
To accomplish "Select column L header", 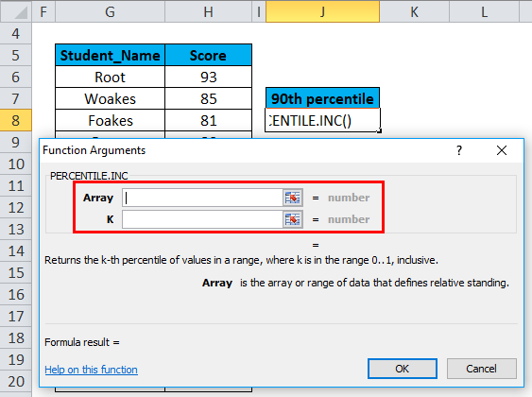I will [x=484, y=12].
